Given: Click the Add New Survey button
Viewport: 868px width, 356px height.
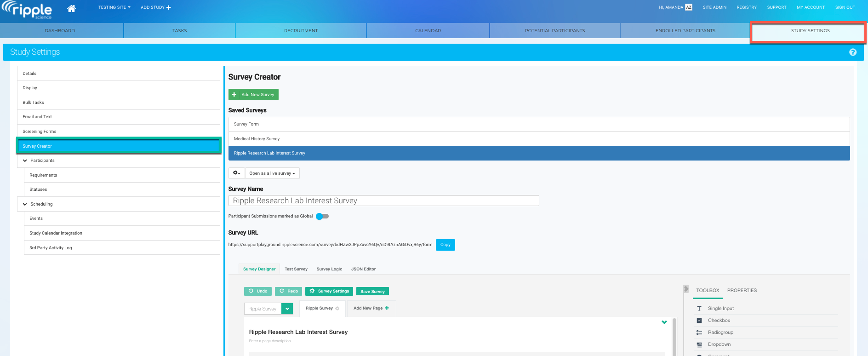Looking at the screenshot, I should tap(253, 95).
